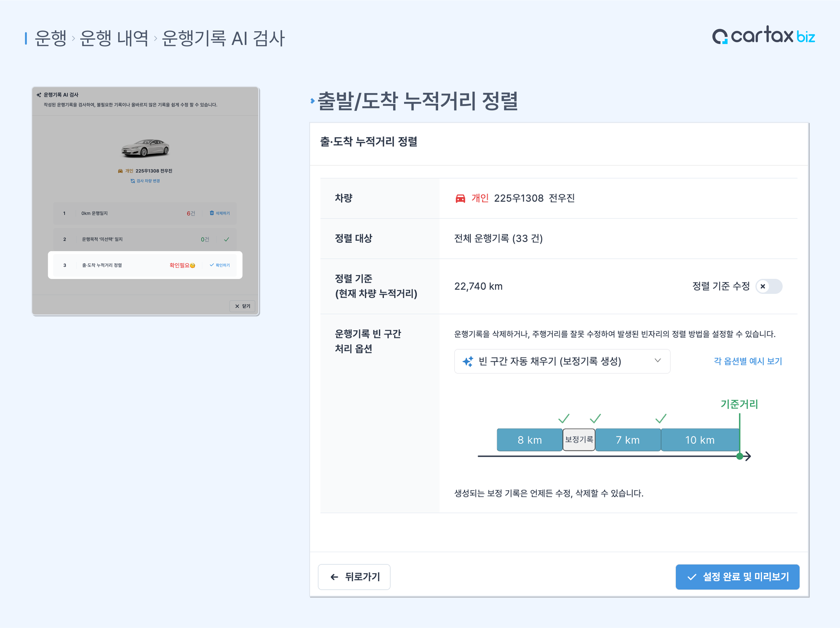Click 확인하기 on 출·도착 누적거리 정렬 row
The width and height of the screenshot is (840, 628).
tap(220, 265)
